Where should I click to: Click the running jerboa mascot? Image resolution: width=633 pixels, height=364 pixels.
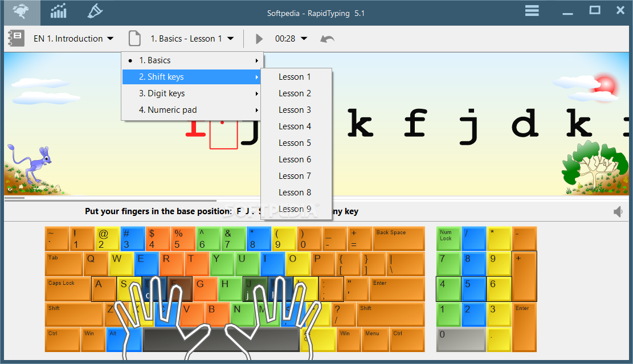(31, 165)
